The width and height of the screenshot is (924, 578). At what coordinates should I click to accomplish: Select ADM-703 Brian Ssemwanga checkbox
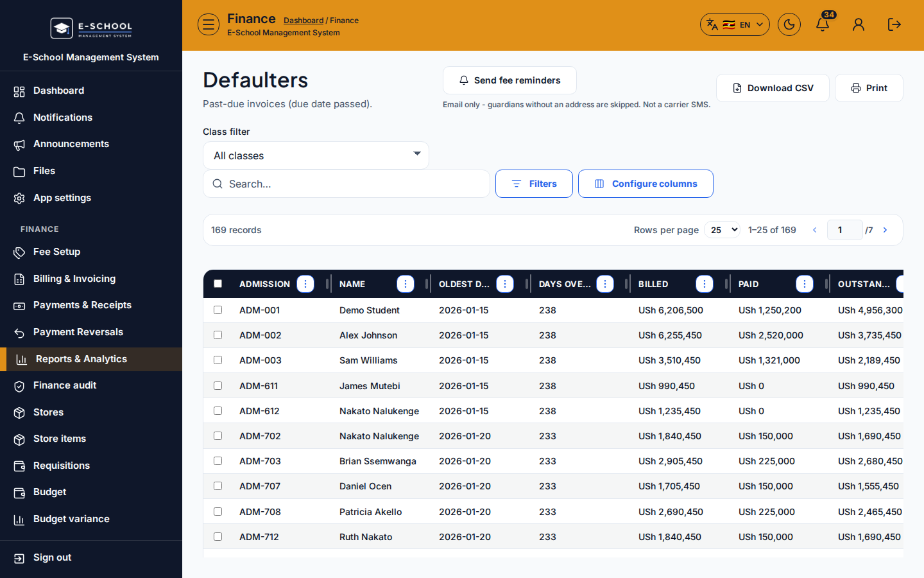218,461
